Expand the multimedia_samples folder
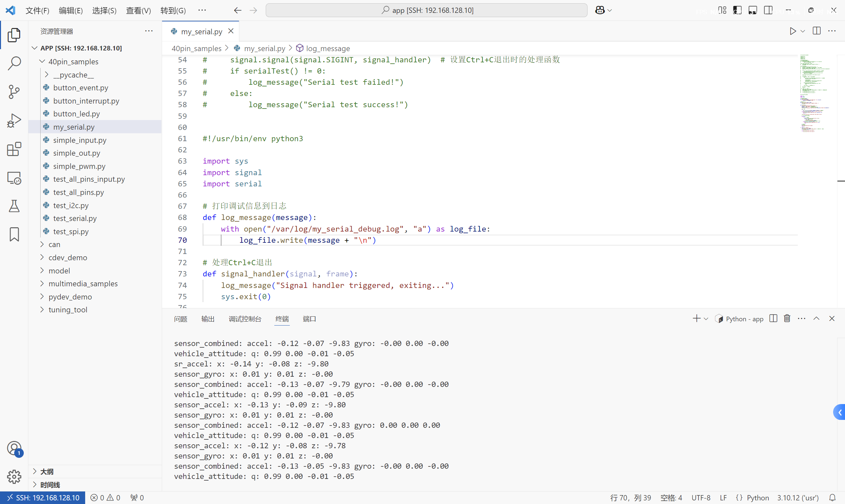 [x=83, y=284]
